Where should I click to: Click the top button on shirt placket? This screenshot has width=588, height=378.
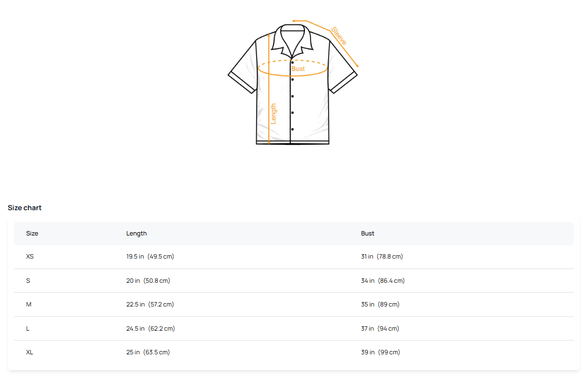292,63
